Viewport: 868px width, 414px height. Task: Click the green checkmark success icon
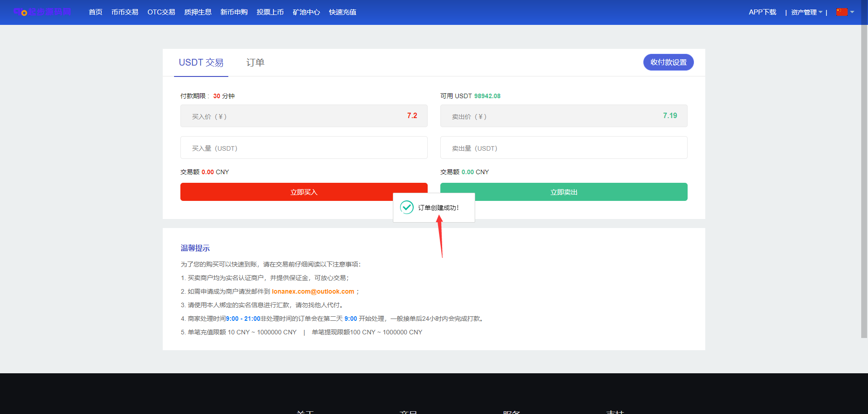coord(406,207)
